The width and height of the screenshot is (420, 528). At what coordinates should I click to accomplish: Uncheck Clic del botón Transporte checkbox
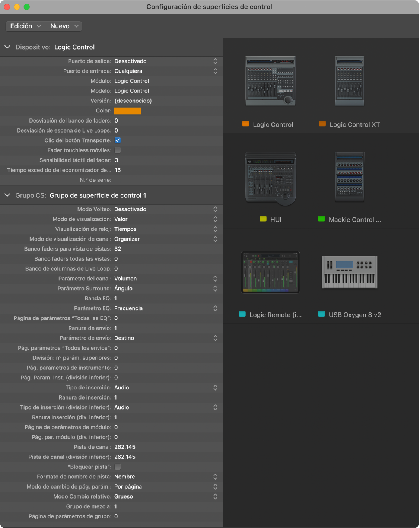[x=118, y=140]
